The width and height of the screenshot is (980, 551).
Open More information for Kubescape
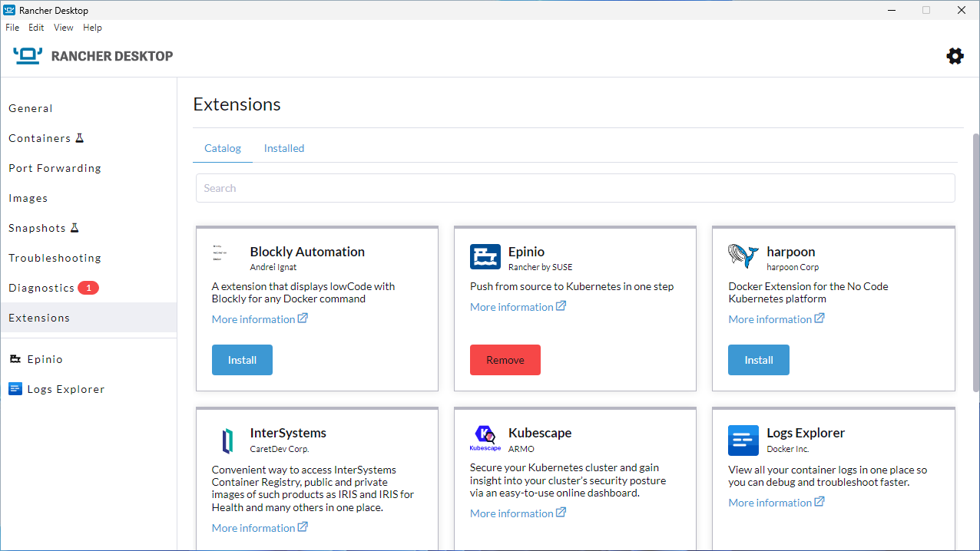(512, 513)
